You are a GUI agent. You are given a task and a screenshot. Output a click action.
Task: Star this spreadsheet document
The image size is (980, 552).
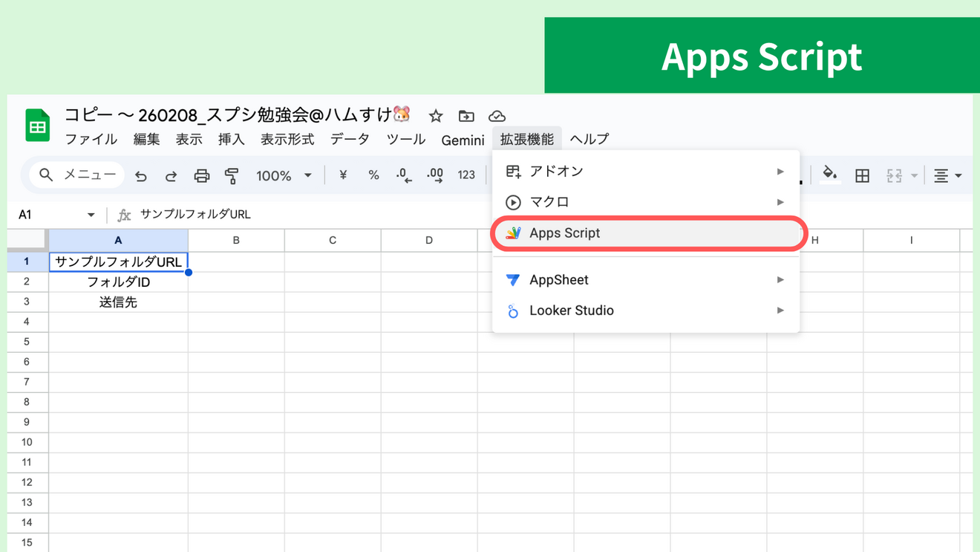[436, 116]
